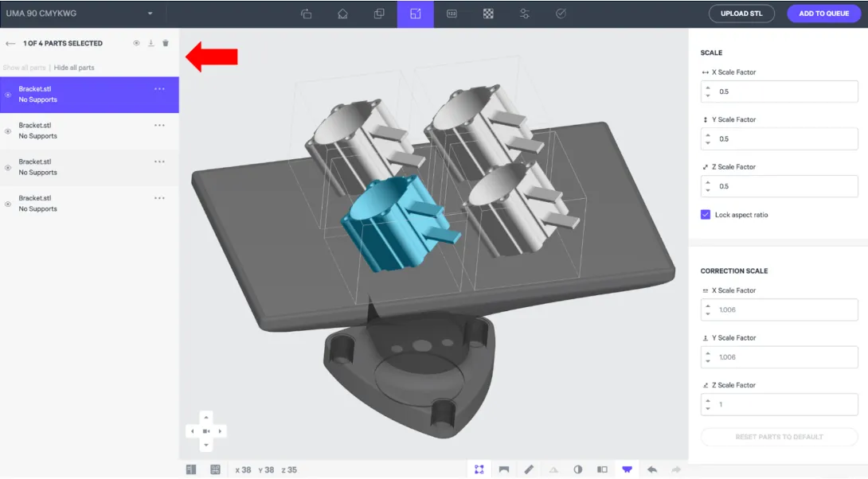Open the lay-flat orientation tool
Image resolution: width=868 pixels, height=479 pixels.
click(x=342, y=14)
